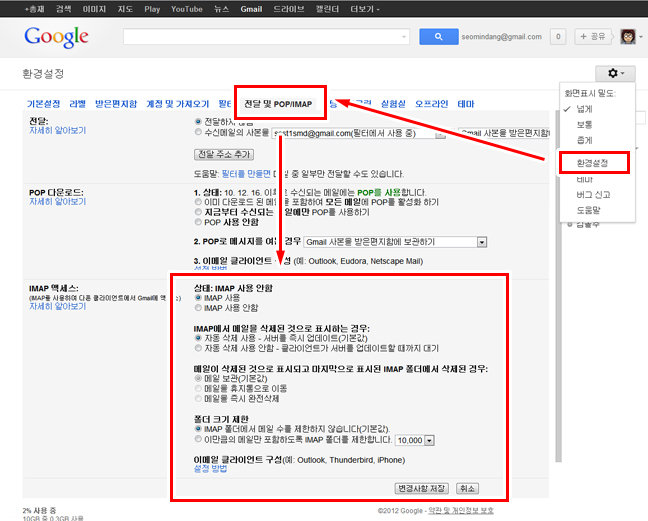Open 이미지 from the top bar
Viewport: 648px width, 521px height.
click(94, 9)
